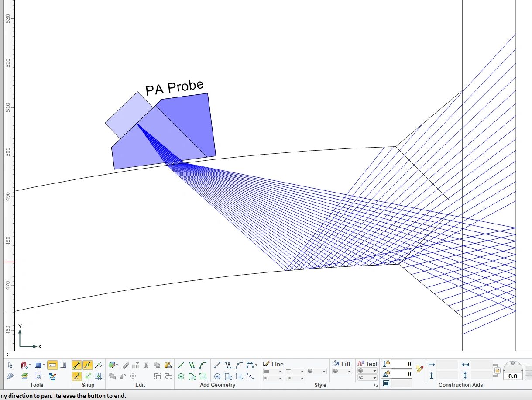Click the green arc geometry tool
The width and height of the screenshot is (532, 400).
click(x=203, y=365)
